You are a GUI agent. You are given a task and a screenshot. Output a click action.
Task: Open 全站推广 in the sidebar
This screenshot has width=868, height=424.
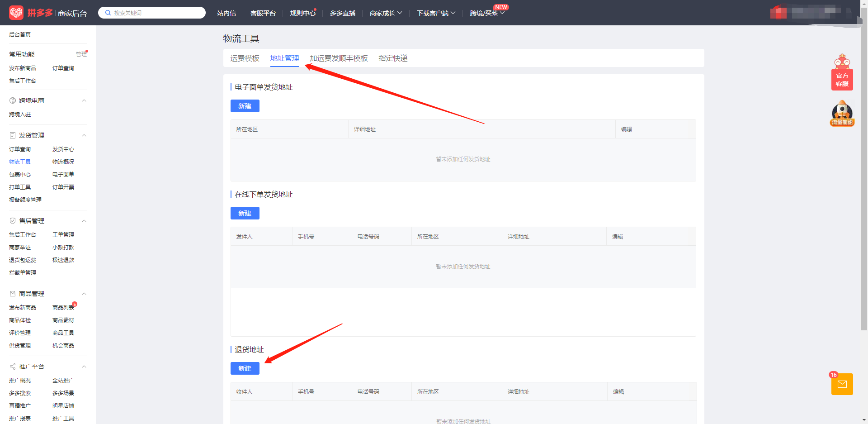pyautogui.click(x=63, y=381)
